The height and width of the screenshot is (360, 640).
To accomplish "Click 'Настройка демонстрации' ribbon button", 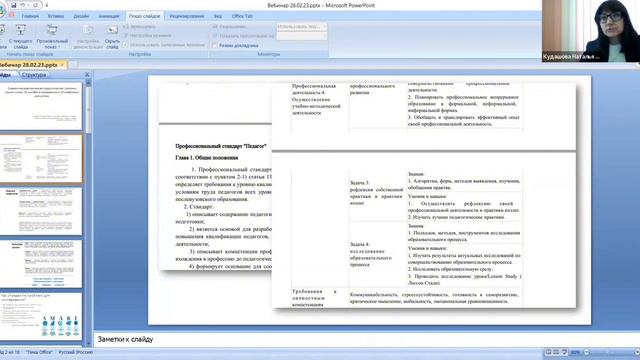I will [88, 36].
